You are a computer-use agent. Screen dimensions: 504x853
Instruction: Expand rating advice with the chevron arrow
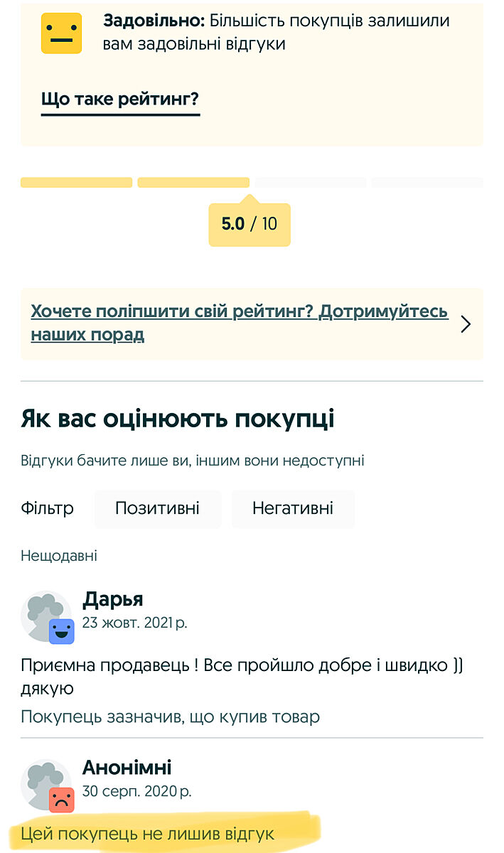[x=466, y=325]
